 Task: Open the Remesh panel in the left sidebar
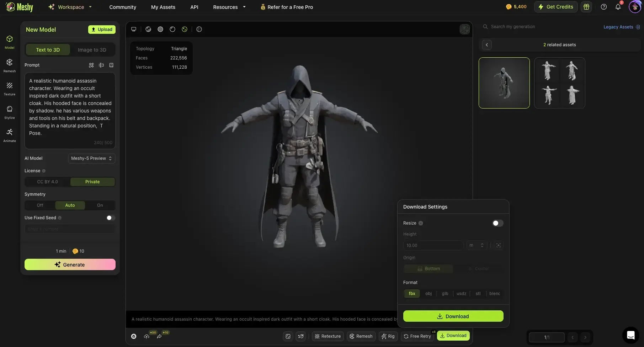click(x=10, y=64)
